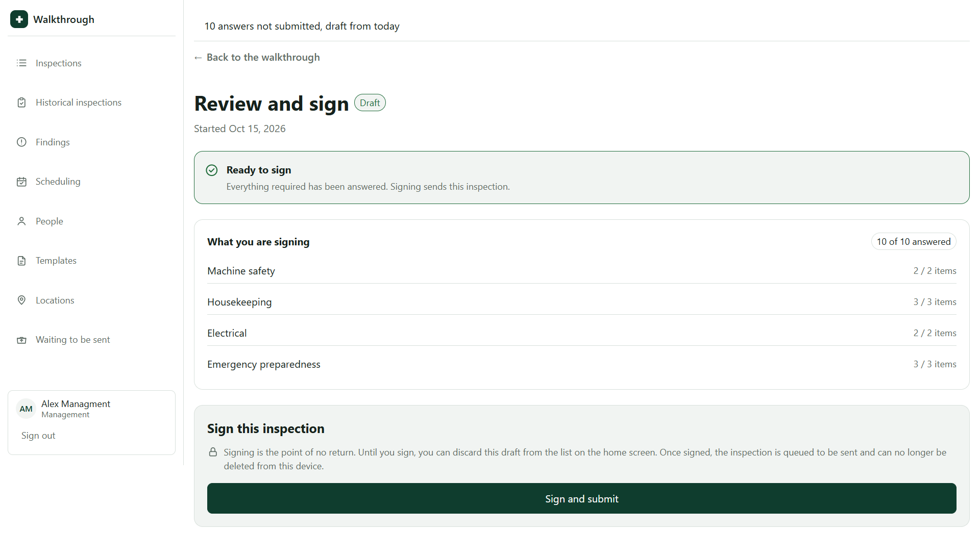This screenshot has width=980, height=557.
Task: Click the 10 answers not submitted notice
Action: 302,26
